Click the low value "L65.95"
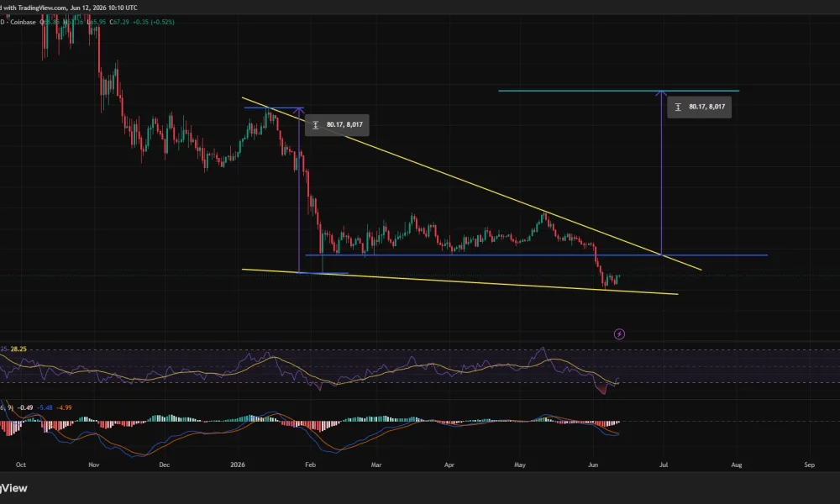The height and width of the screenshot is (504, 840). 97,22
